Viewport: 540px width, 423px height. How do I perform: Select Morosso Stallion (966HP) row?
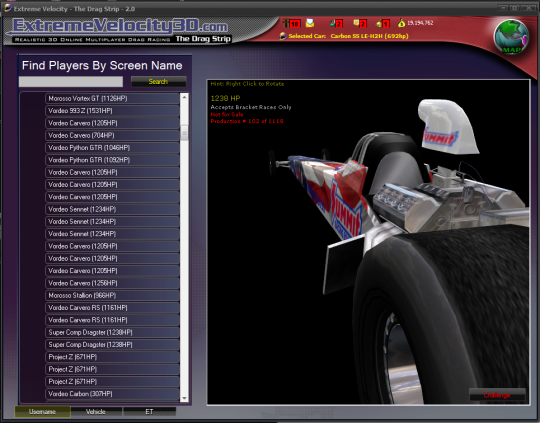click(x=112, y=296)
